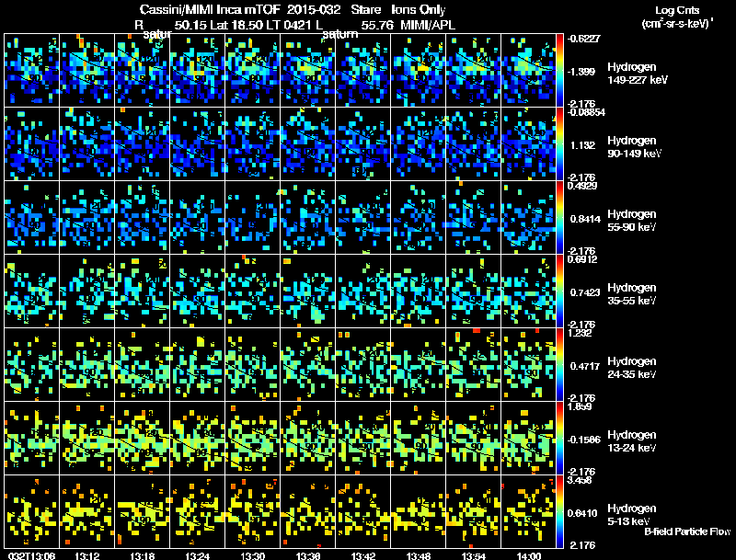The image size is (736, 560).
Task: Click the 13:54 panel in 24-35 keV row
Action: [x=473, y=364]
